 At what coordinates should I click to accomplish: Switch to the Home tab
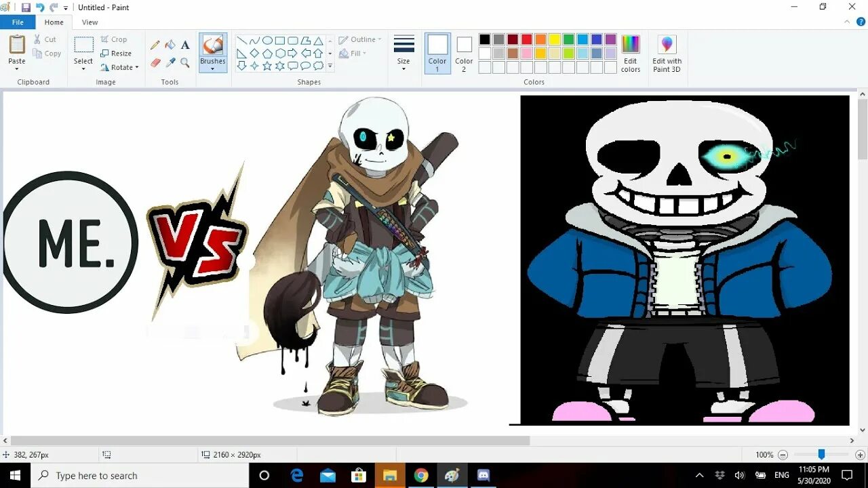[54, 22]
